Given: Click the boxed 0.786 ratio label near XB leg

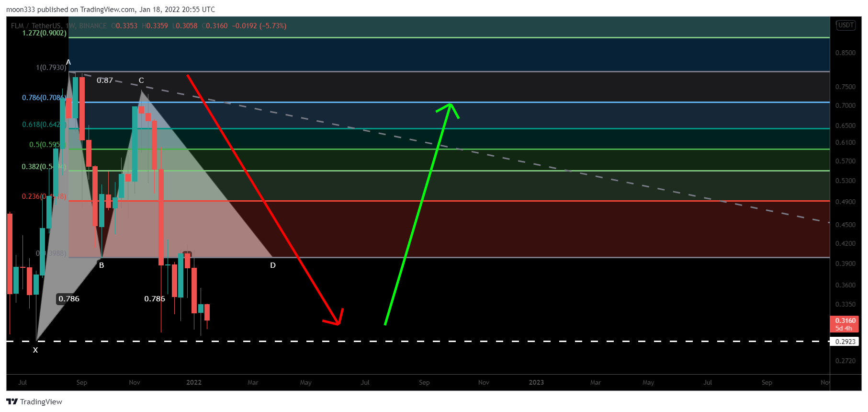Looking at the screenshot, I should tap(69, 299).
